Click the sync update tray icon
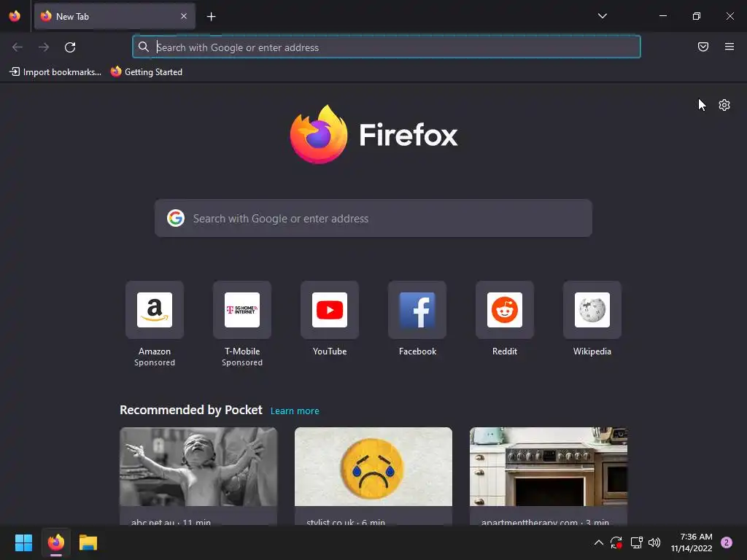The image size is (747, 560). point(616,542)
